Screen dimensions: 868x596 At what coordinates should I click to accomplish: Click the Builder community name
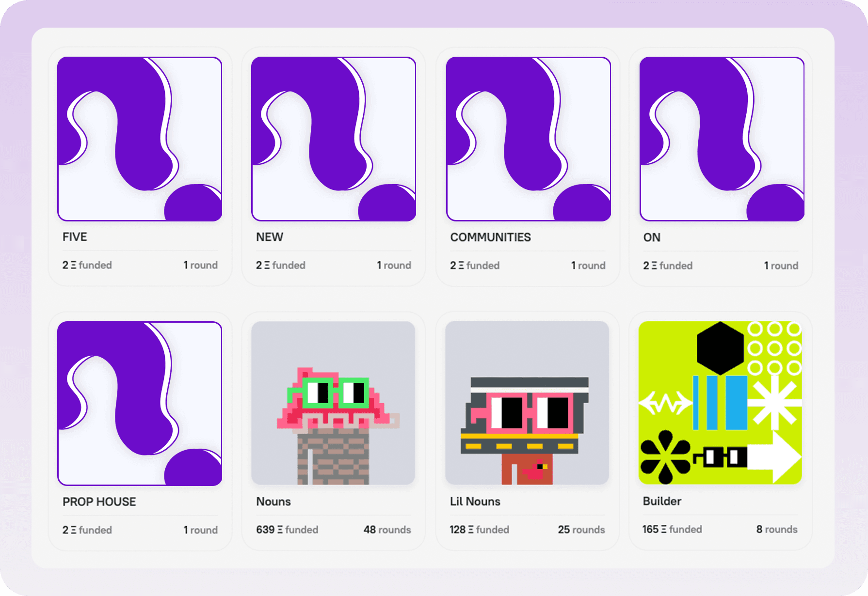pos(662,501)
